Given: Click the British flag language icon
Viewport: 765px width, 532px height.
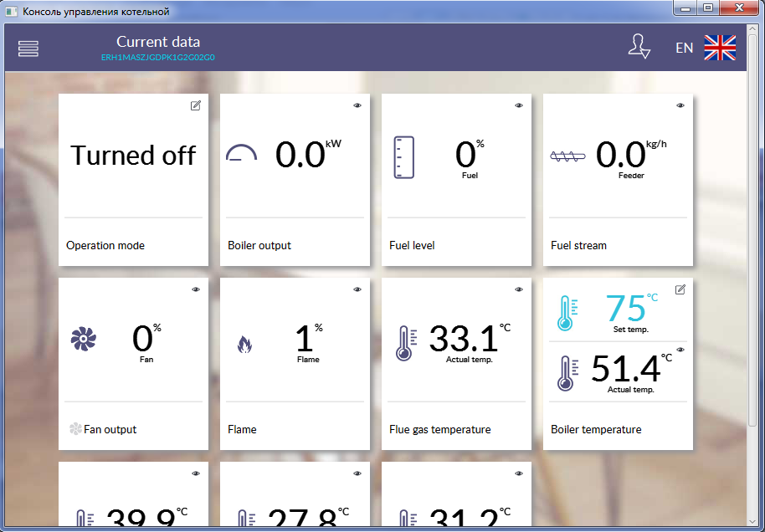Looking at the screenshot, I should click(x=720, y=48).
